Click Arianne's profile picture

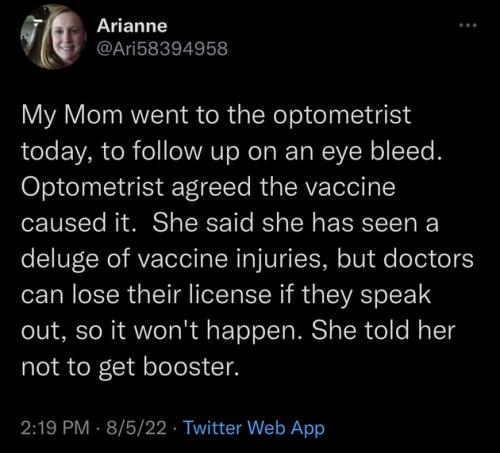coord(54,37)
